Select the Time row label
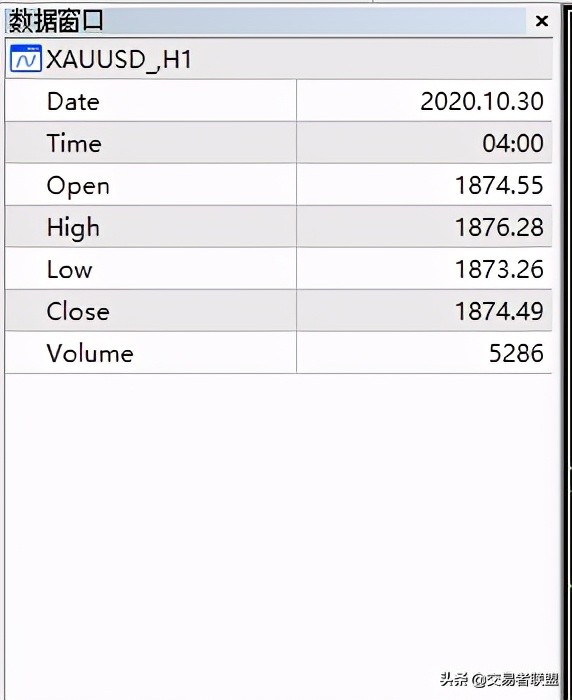This screenshot has width=572, height=700. pos(74,143)
